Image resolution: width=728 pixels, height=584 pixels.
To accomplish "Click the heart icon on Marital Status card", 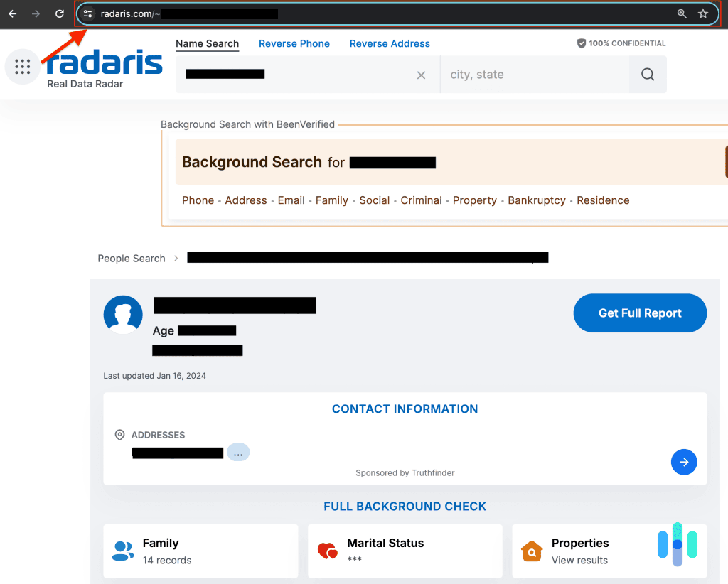I will coord(327,551).
